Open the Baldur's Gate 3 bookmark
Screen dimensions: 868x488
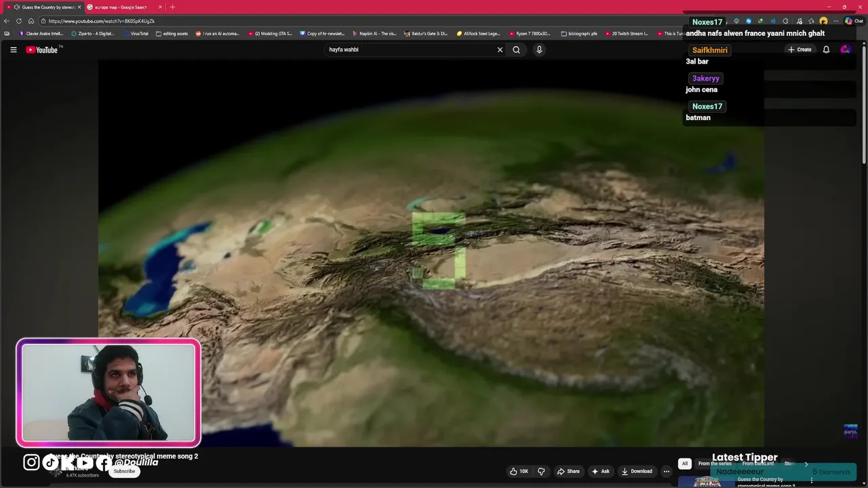[426, 33]
